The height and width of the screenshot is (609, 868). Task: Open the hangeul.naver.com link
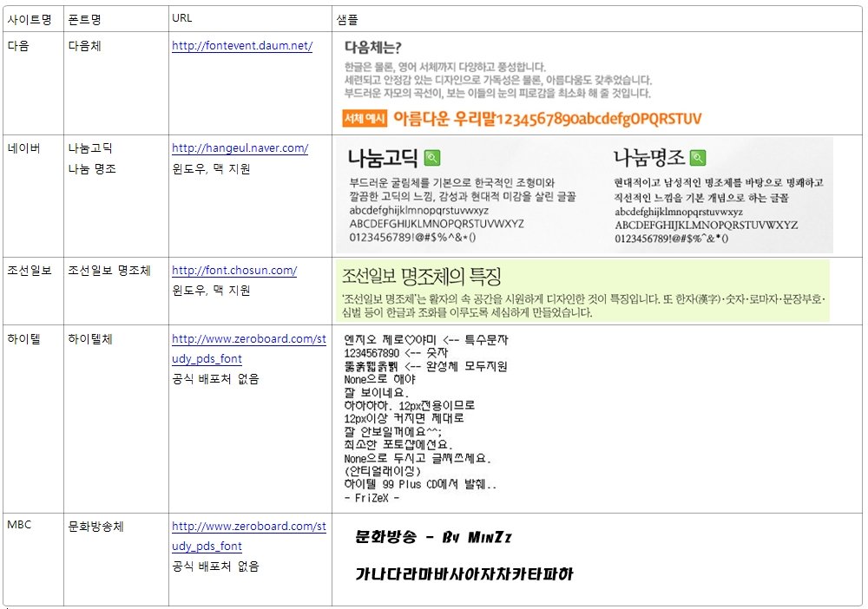[x=240, y=148]
